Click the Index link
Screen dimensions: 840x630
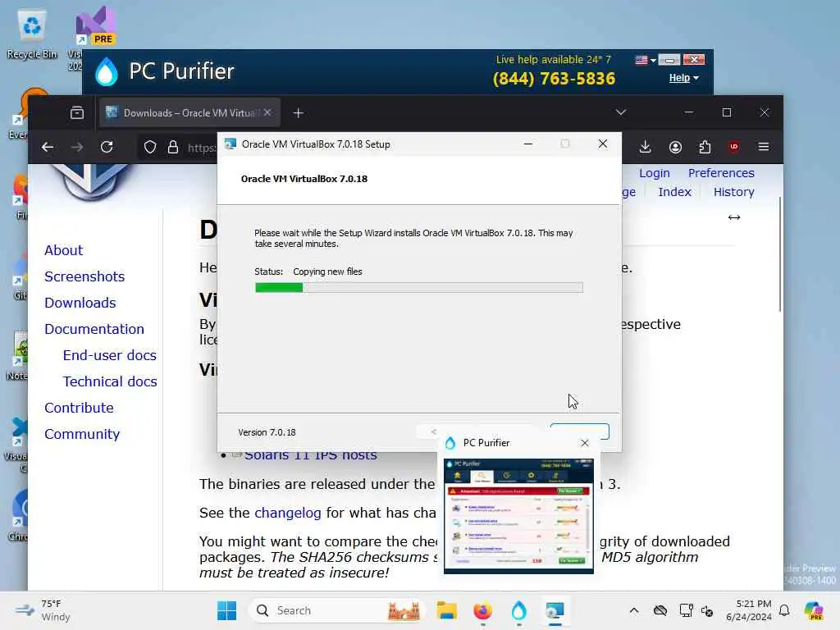[x=674, y=192]
